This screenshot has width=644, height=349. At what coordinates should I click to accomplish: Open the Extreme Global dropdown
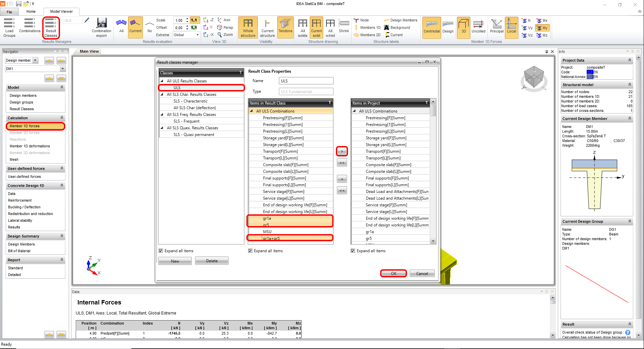186,35
